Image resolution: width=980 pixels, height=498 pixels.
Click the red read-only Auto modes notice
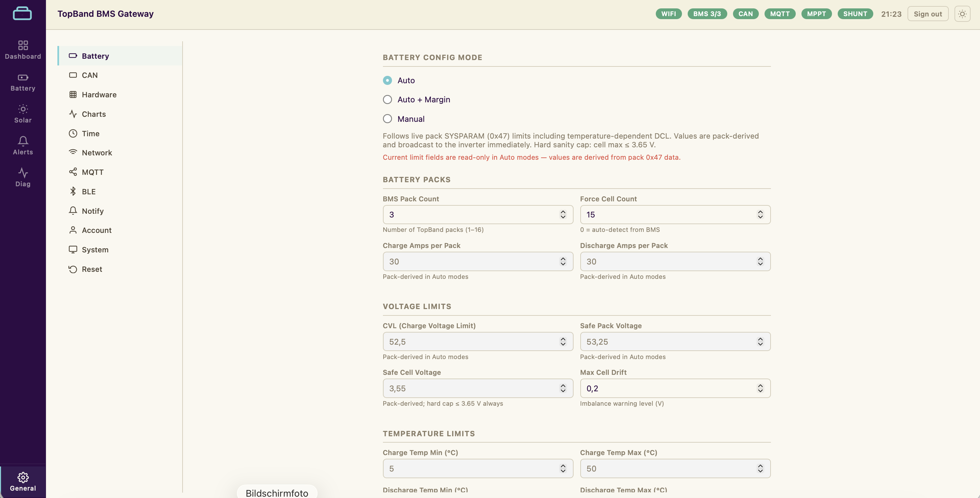(532, 157)
